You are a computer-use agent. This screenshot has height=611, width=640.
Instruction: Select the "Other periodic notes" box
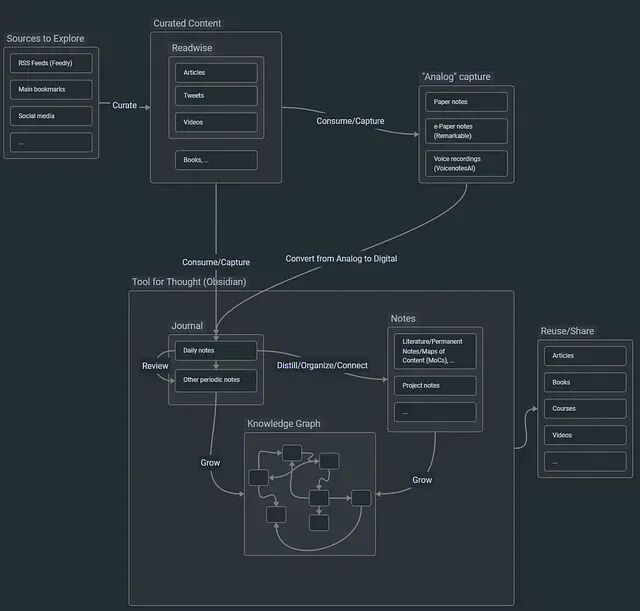(x=216, y=380)
